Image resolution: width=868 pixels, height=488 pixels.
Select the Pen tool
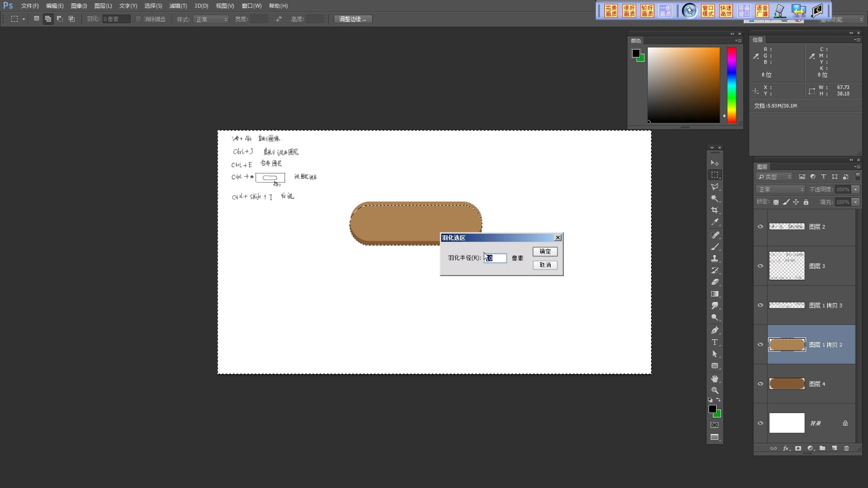pyautogui.click(x=714, y=330)
